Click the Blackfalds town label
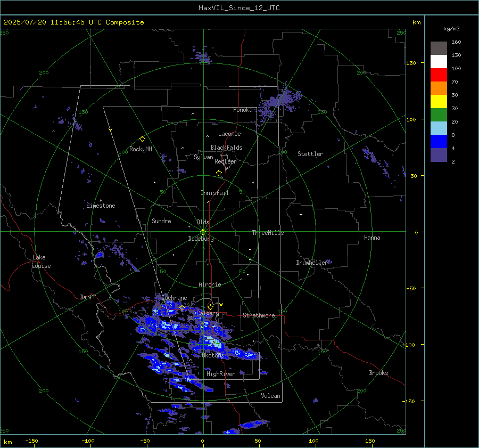Image resolution: width=479 pixels, height=448 pixels. (x=226, y=148)
